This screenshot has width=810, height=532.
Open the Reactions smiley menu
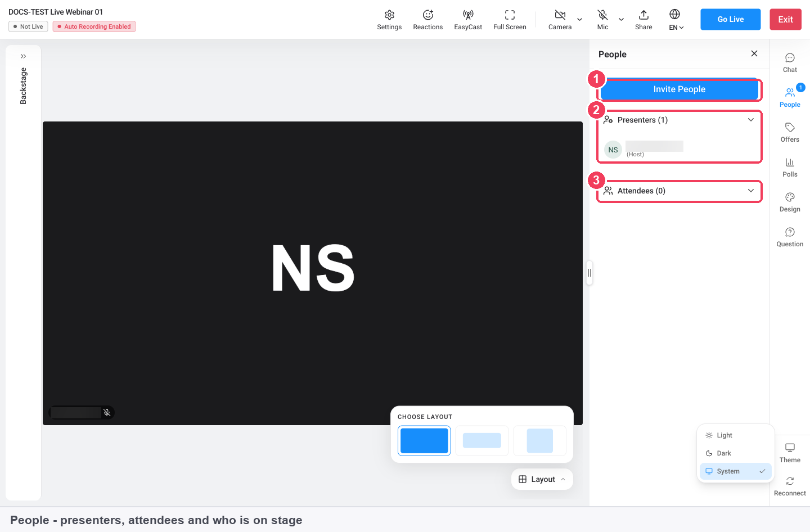point(428,20)
